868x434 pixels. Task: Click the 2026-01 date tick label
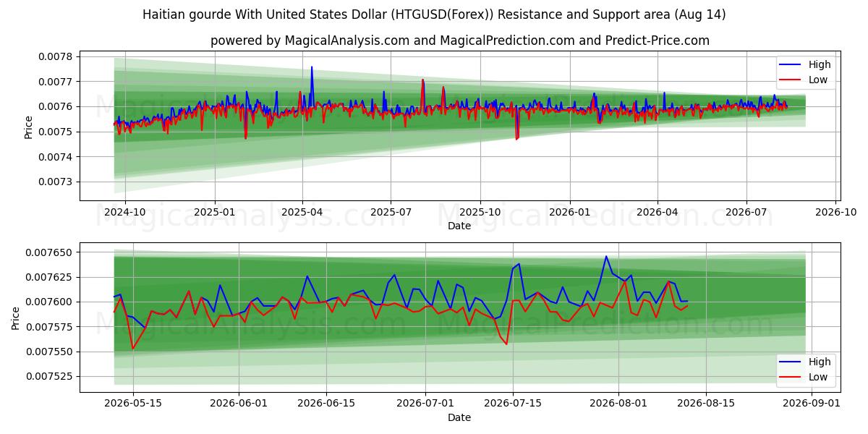(570, 213)
